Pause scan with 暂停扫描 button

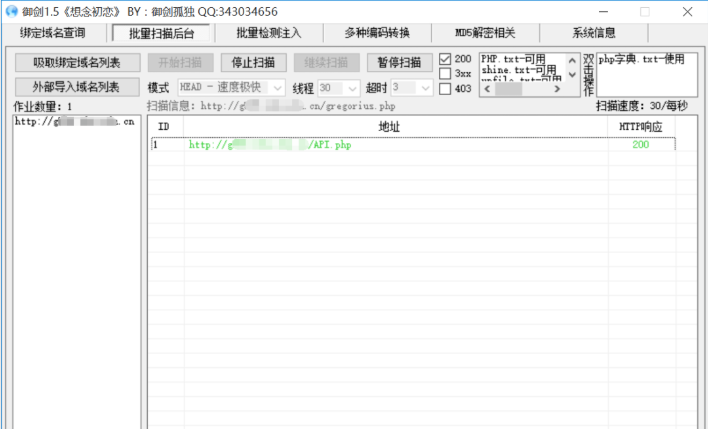400,63
